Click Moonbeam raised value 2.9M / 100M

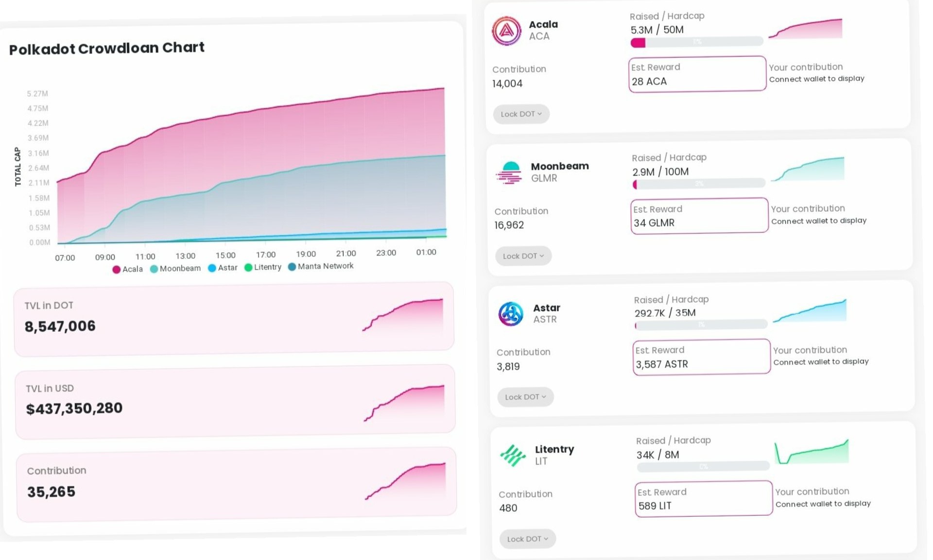pos(660,171)
